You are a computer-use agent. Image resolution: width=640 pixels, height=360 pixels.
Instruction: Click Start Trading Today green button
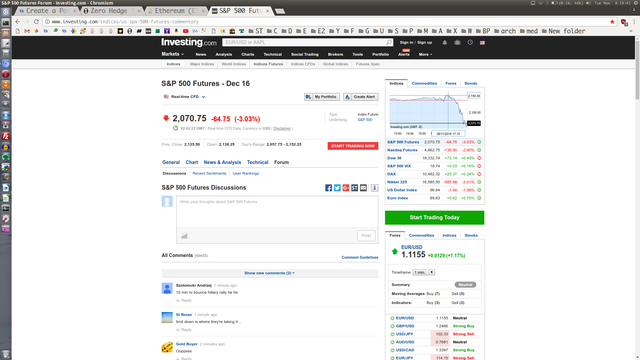(x=434, y=218)
